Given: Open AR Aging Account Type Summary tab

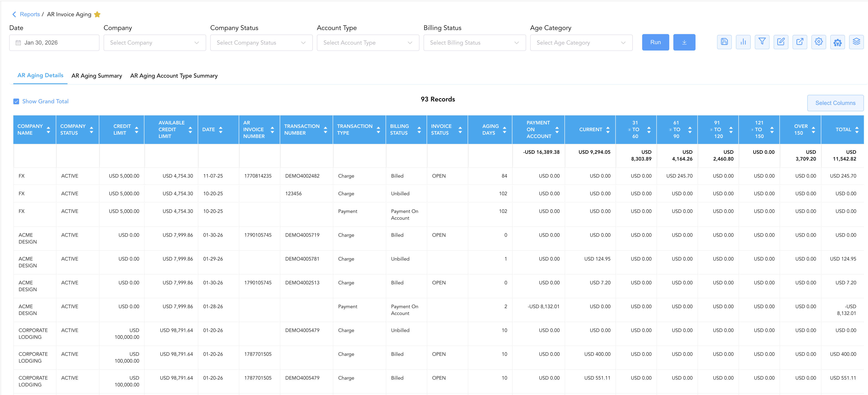Looking at the screenshot, I should [174, 76].
